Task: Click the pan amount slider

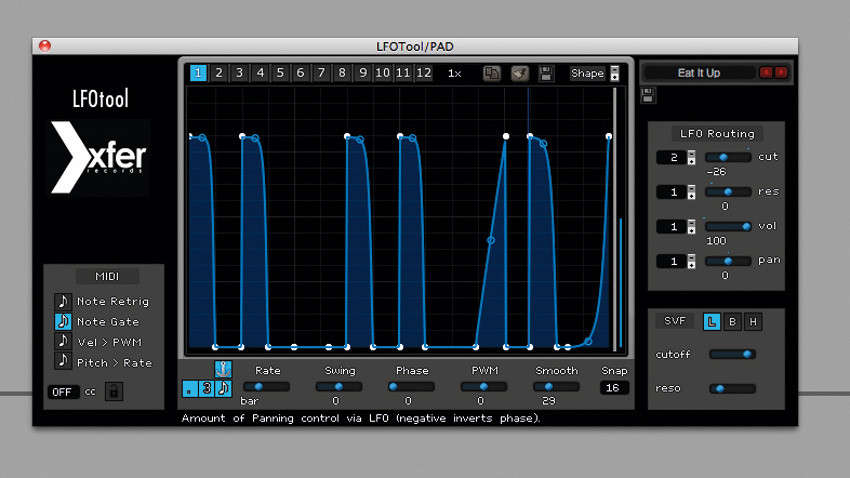Action: [x=727, y=261]
